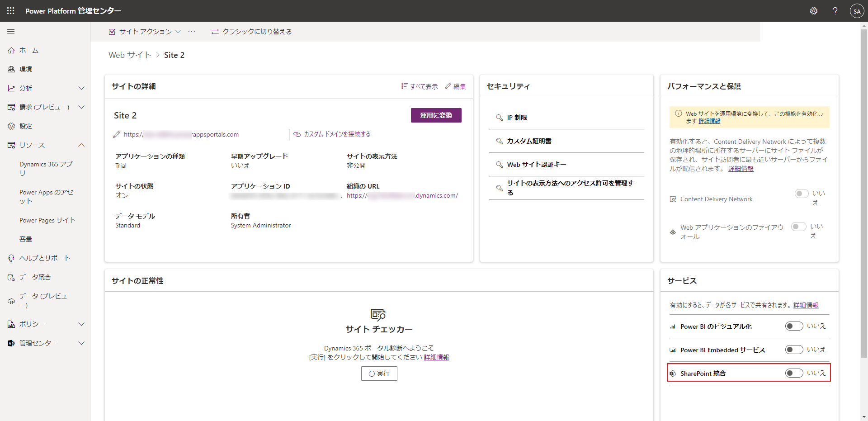Click the Content Delivery Network icon
Image resolution: width=868 pixels, height=421 pixels.
pos(673,199)
